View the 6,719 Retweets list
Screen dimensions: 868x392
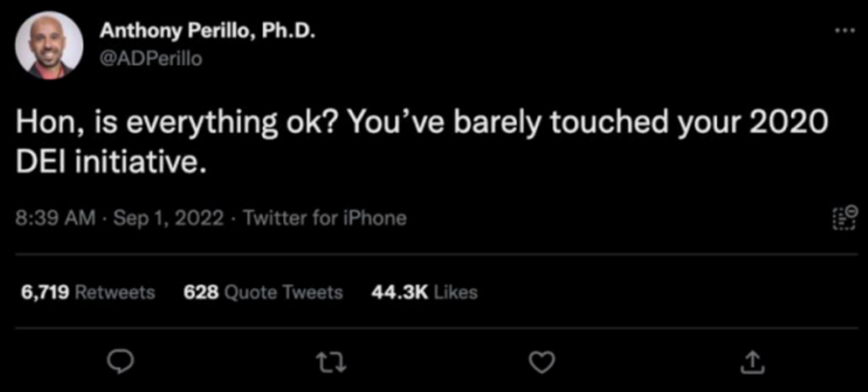coord(88,291)
